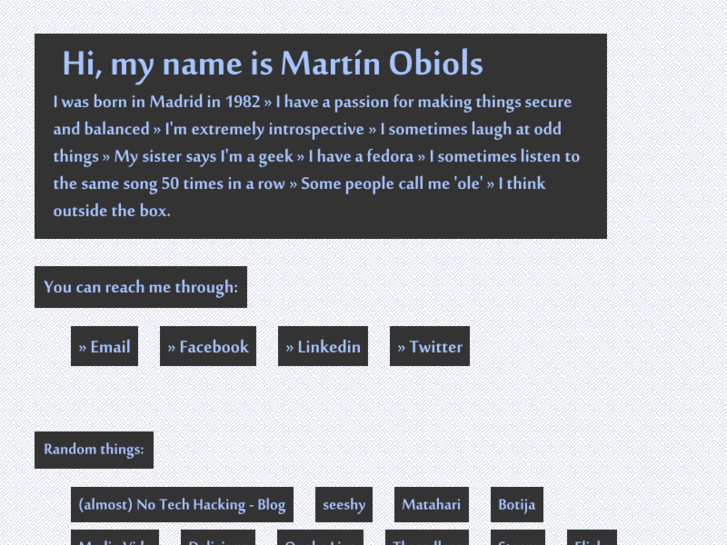
Task: Click the phrase 'I have a fedora'
Action: pyautogui.click(x=361, y=156)
